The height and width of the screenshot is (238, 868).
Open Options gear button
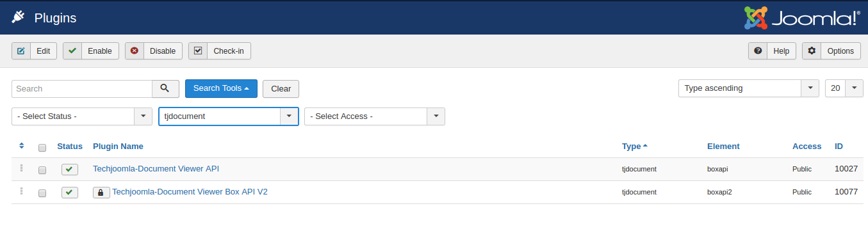(831, 51)
